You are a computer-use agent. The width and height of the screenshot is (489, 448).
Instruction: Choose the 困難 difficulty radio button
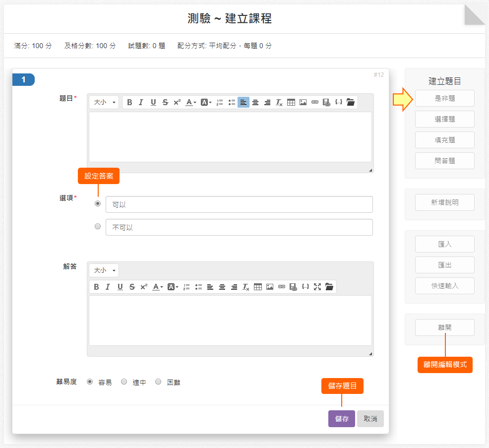[158, 382]
